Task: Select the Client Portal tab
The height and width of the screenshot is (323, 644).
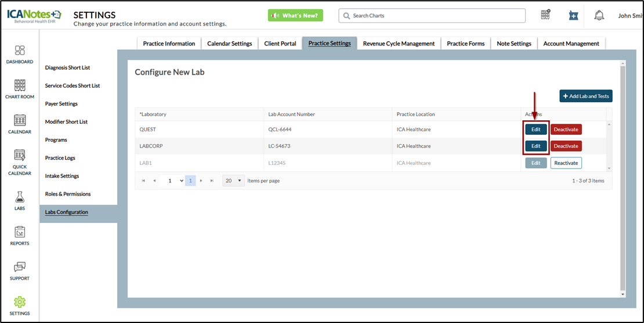Action: [x=280, y=44]
